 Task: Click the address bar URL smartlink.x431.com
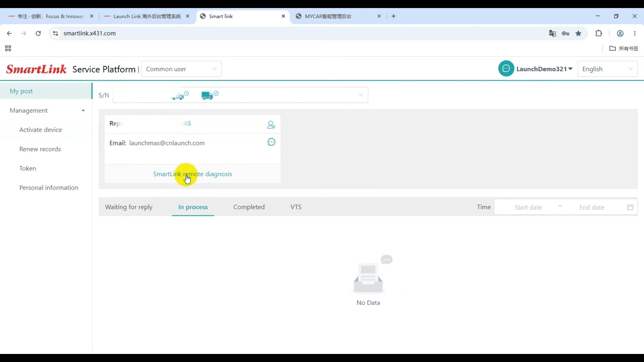click(x=90, y=33)
